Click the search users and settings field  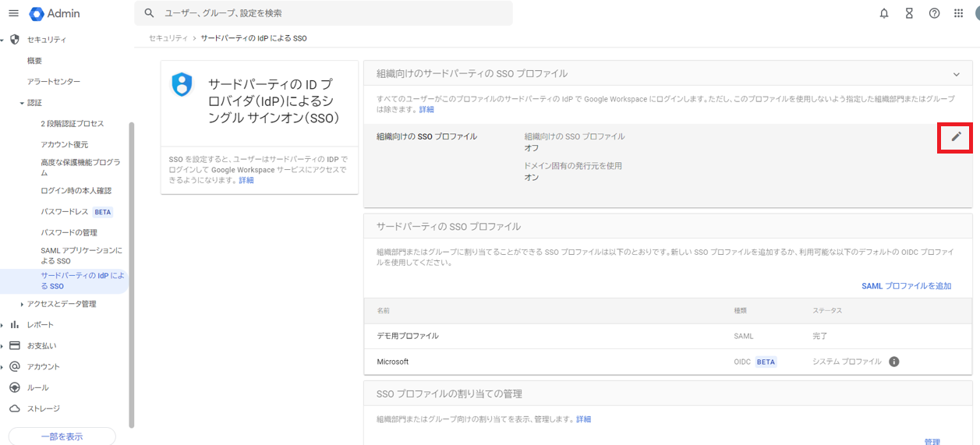point(324,13)
